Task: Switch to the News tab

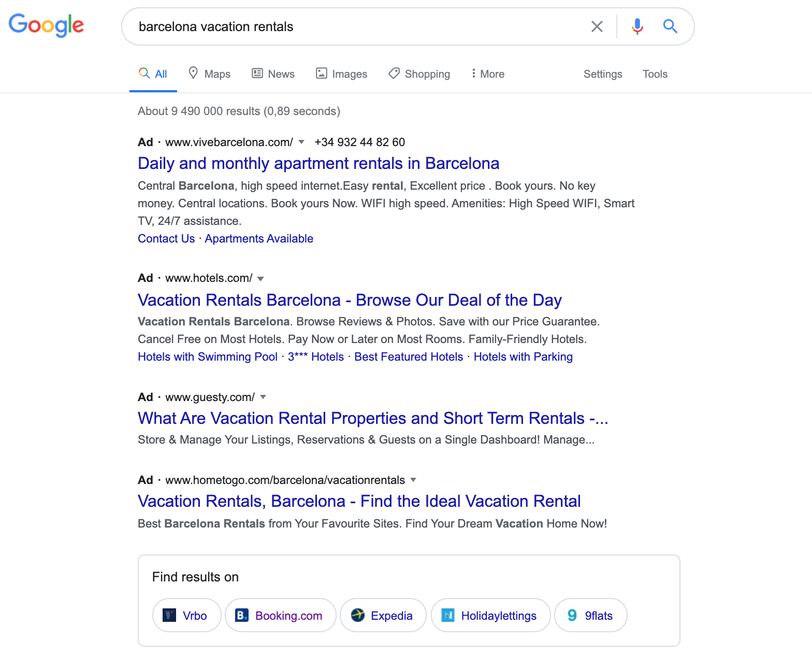Action: (273, 74)
